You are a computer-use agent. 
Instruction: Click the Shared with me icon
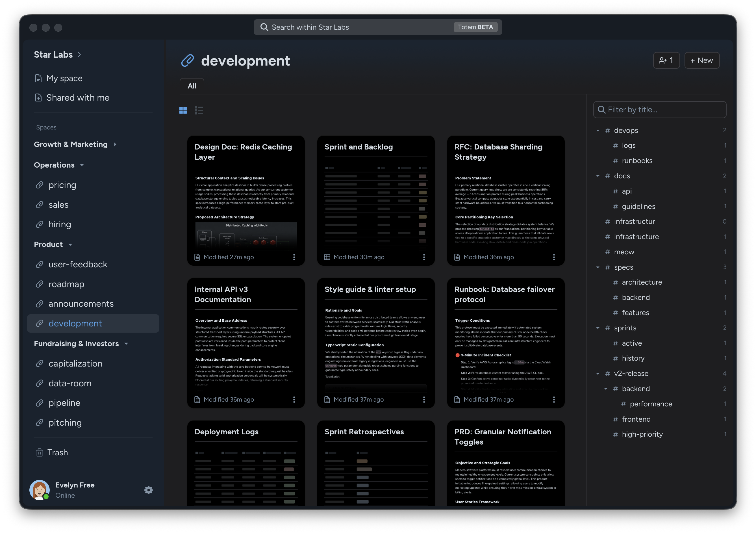tap(38, 97)
